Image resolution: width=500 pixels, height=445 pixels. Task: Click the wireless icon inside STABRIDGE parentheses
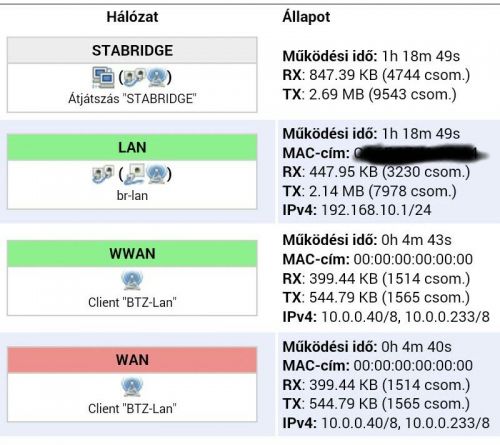tap(156, 77)
